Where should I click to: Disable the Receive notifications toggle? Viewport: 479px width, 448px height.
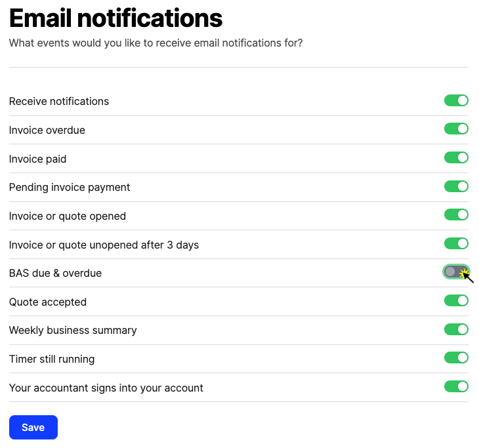(456, 100)
